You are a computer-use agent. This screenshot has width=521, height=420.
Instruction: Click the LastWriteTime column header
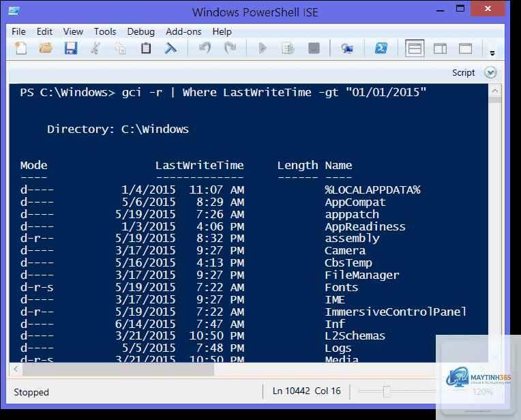tap(199, 165)
